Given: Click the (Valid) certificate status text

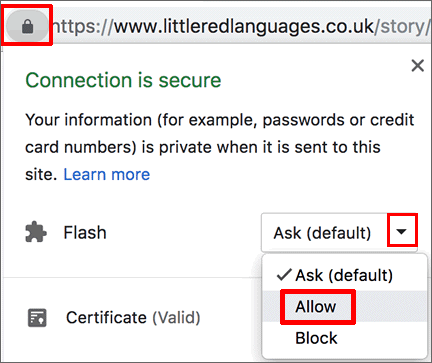Looking at the screenshot, I should point(176,318).
